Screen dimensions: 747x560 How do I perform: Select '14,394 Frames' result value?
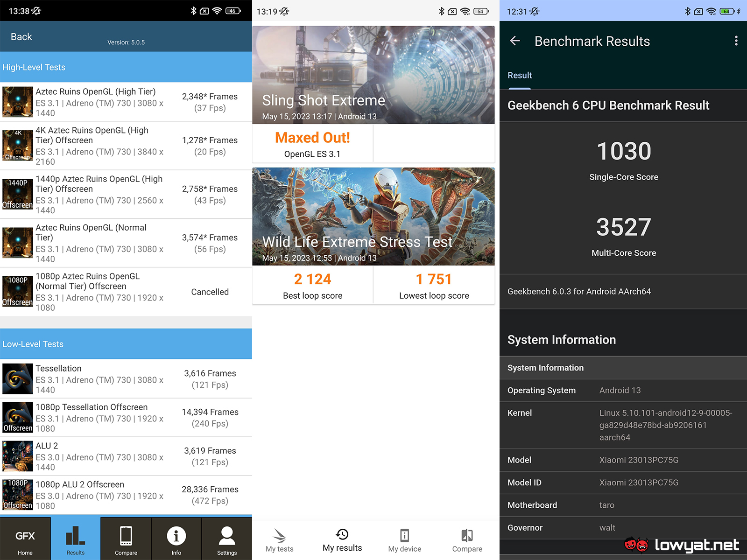[x=210, y=412]
